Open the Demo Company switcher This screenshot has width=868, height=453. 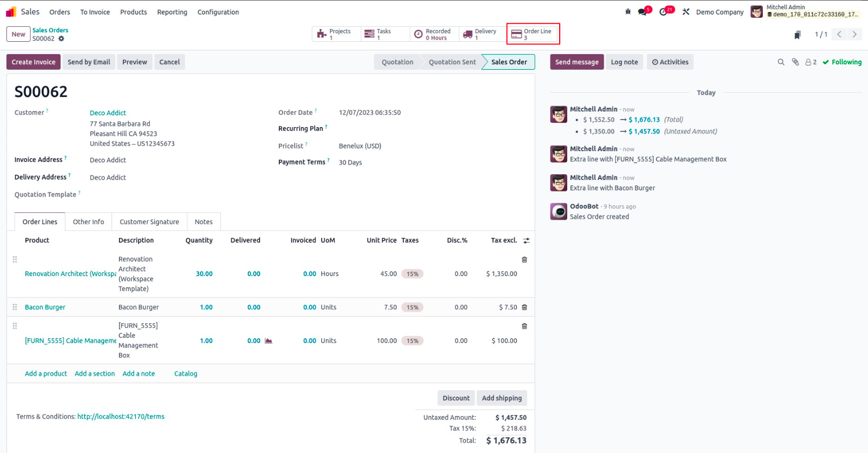coord(720,12)
